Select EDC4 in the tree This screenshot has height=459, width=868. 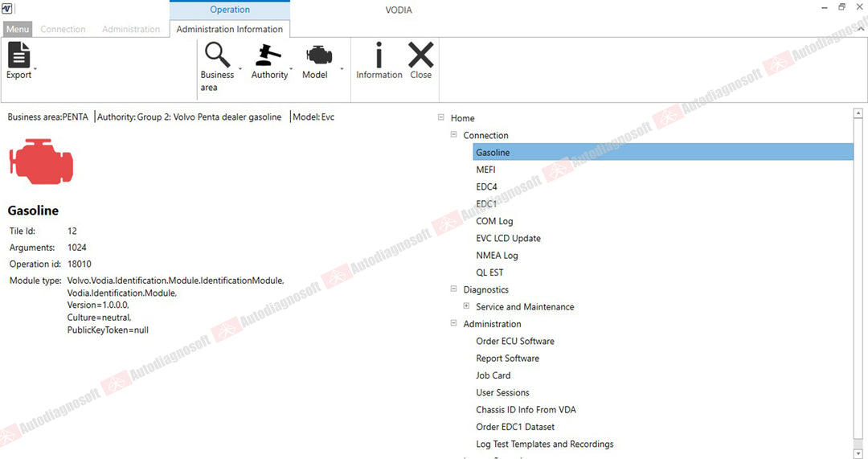486,186
